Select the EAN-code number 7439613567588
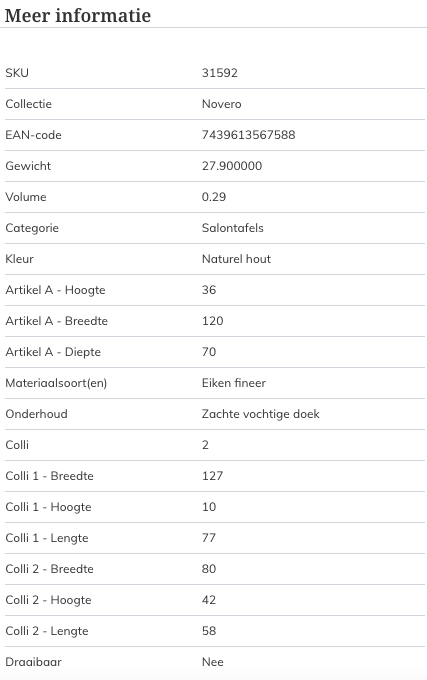Screen dimensions: 427x680 [248, 135]
